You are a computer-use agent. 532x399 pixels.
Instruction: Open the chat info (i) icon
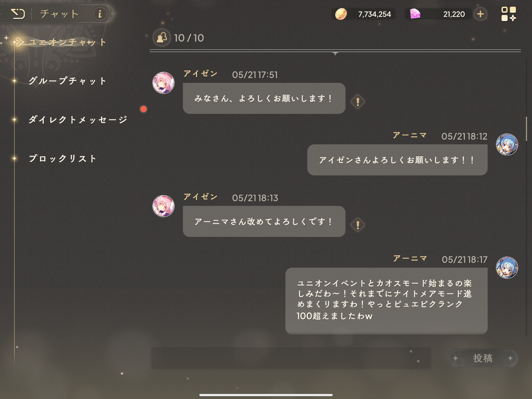100,14
